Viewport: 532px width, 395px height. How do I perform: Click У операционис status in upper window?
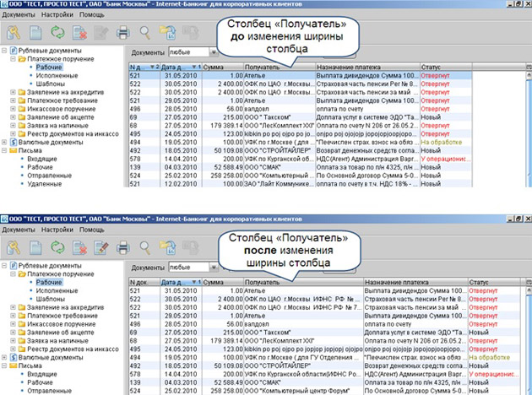[x=446, y=159]
